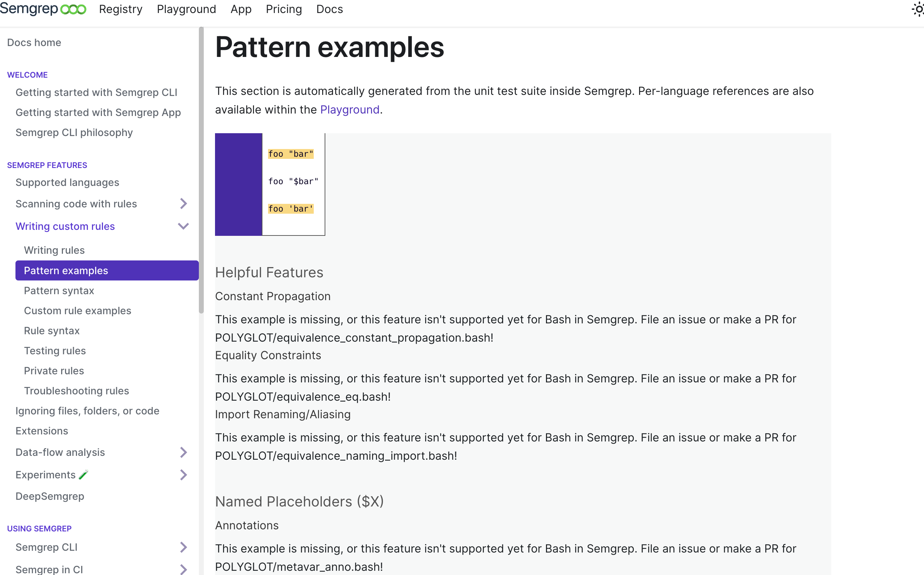The width and height of the screenshot is (924, 575).
Task: Click the Semgrep logo
Action: (x=43, y=9)
